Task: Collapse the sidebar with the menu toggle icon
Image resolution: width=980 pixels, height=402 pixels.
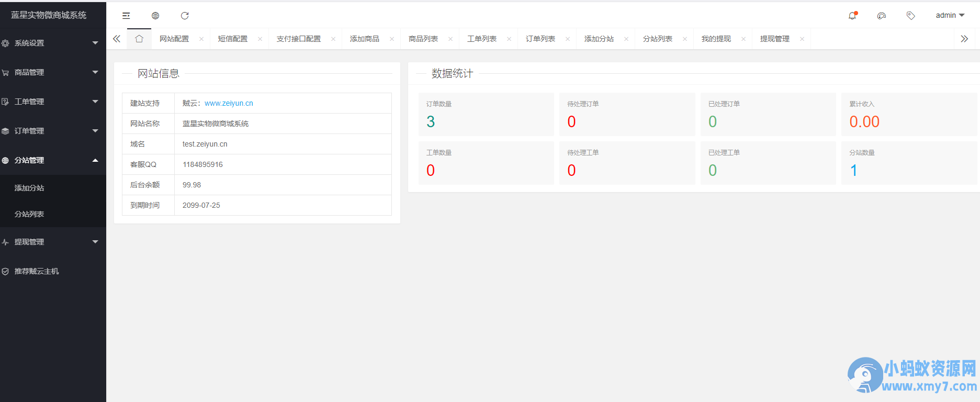Action: point(126,16)
